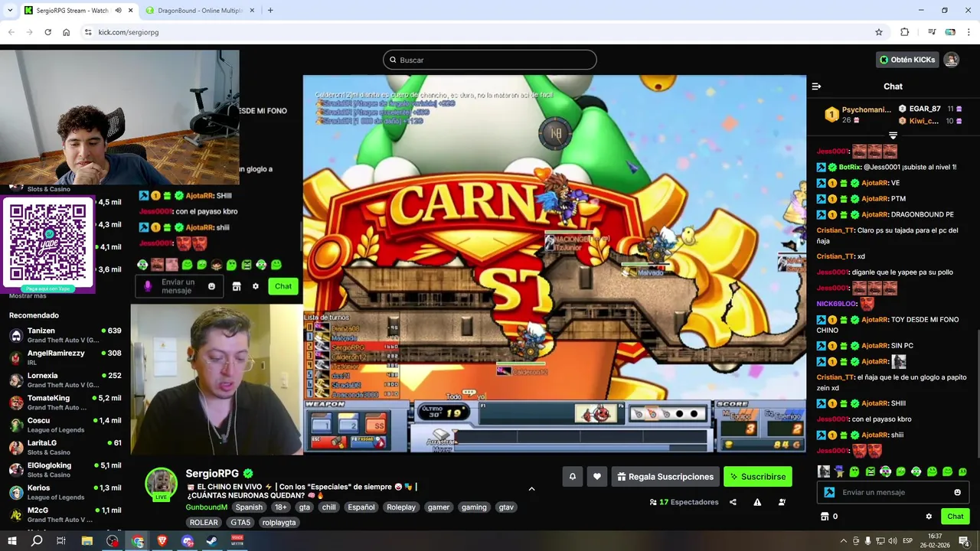
Task: Open Chrome three-dot menu
Action: 969,32
